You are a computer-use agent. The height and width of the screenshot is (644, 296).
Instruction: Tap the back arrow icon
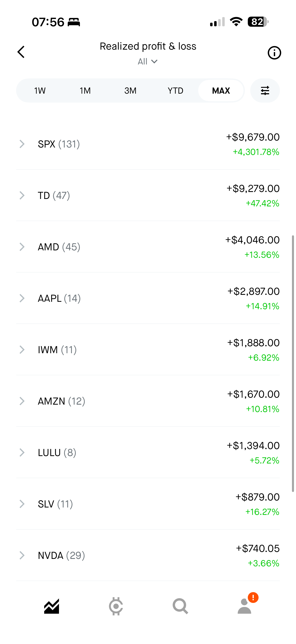[21, 52]
